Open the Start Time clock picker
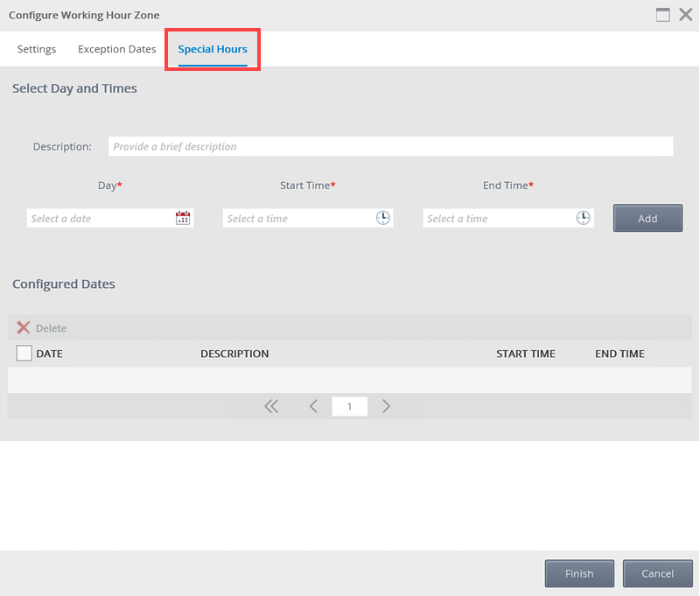 382,218
